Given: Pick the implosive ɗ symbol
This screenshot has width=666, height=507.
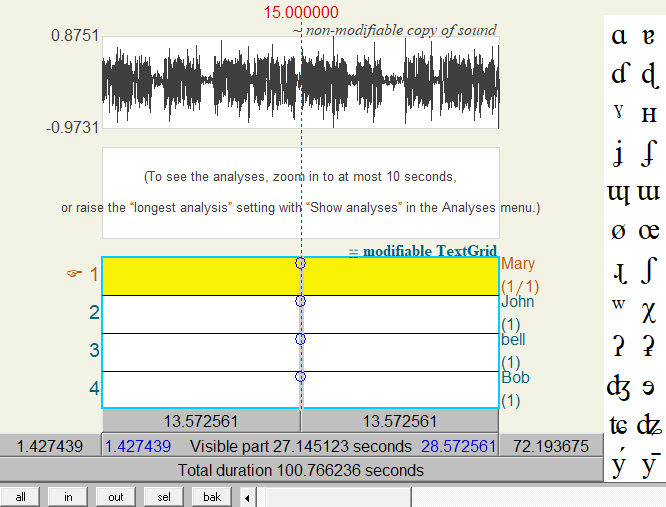Looking at the screenshot, I should tap(619, 73).
